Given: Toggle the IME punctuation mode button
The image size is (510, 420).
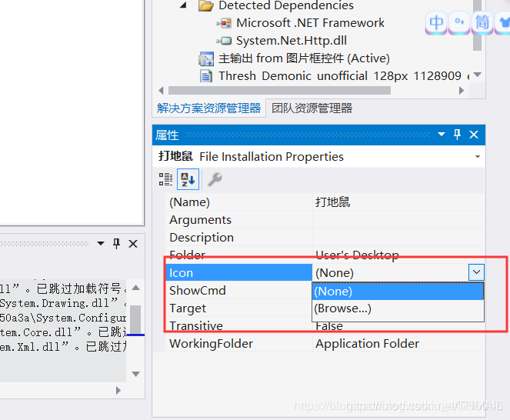Looking at the screenshot, I should coord(459,22).
